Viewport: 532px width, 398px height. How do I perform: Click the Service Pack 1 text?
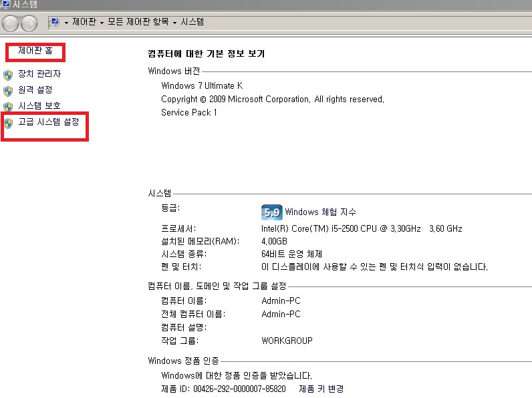pyautogui.click(x=189, y=113)
